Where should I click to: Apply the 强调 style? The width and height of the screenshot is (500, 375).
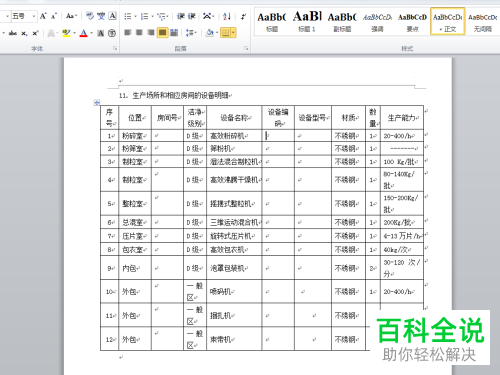(377, 22)
